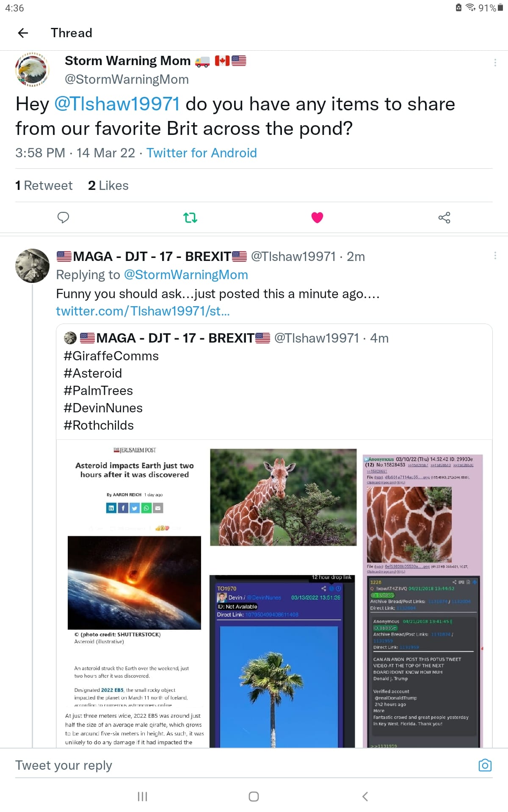This screenshot has width=508, height=812.
Task: Tap the #GiraffeComms hashtag
Action: (x=111, y=356)
